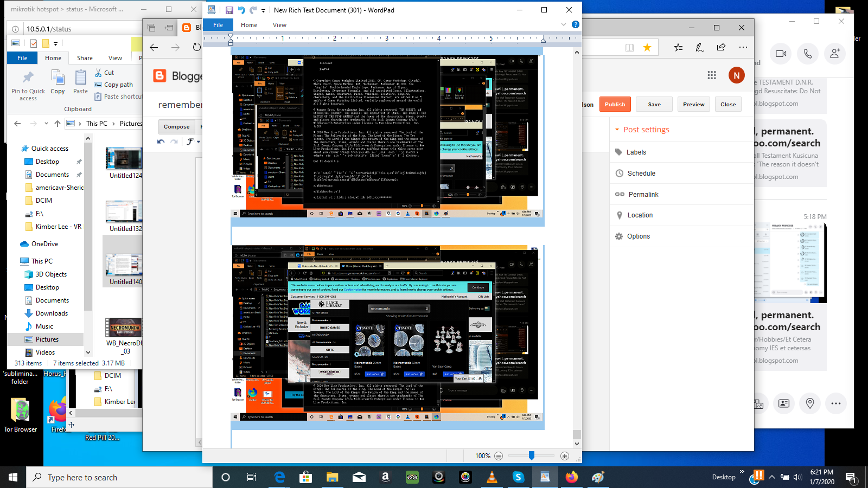Zoom out WordPad with minus button

[499, 456]
